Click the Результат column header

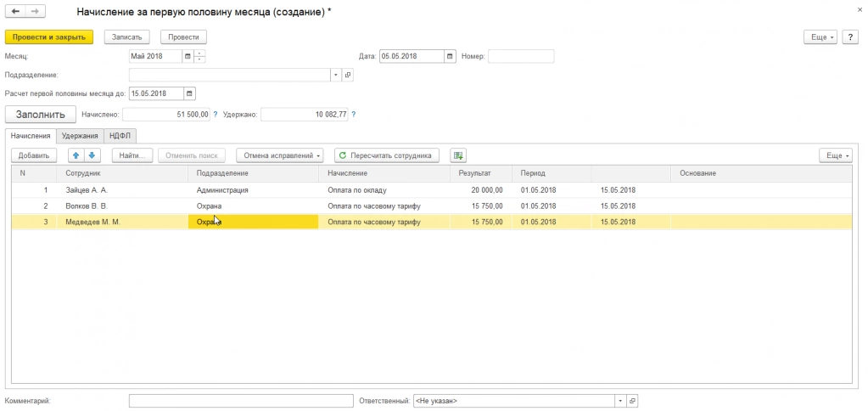(x=481, y=173)
